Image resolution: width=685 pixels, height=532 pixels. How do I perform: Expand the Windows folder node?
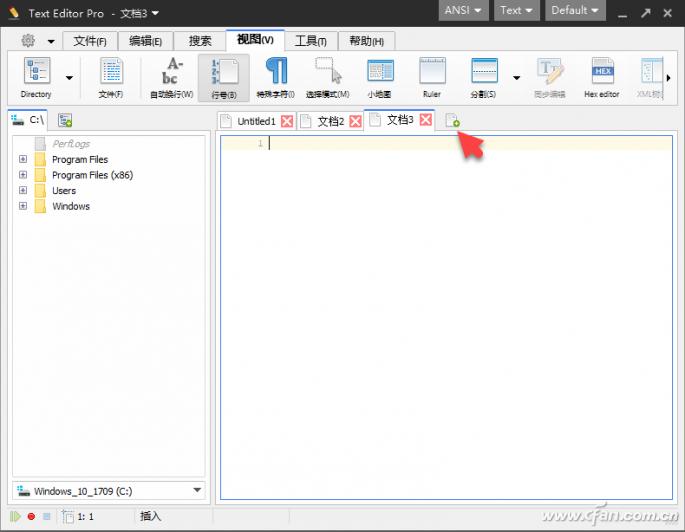pos(23,206)
